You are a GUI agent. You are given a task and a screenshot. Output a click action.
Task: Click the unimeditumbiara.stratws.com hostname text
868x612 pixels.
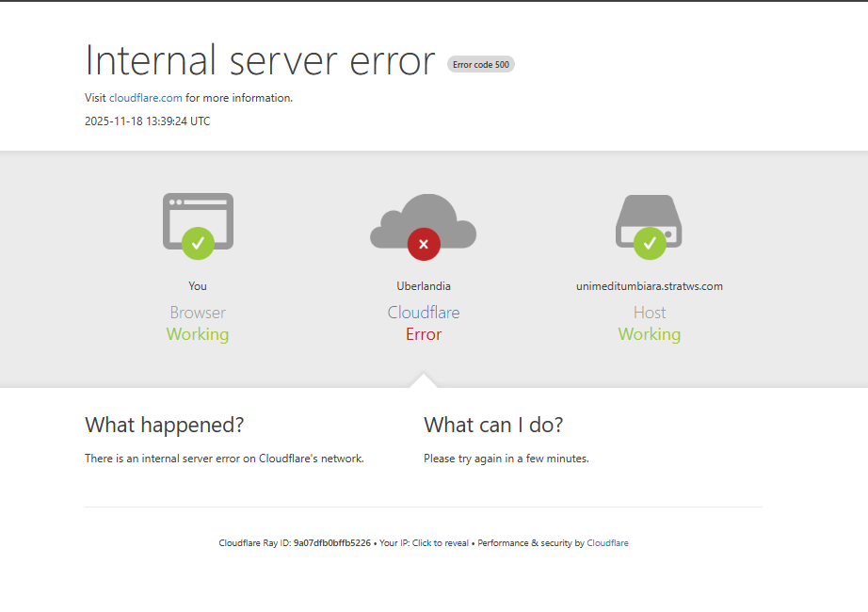650,286
